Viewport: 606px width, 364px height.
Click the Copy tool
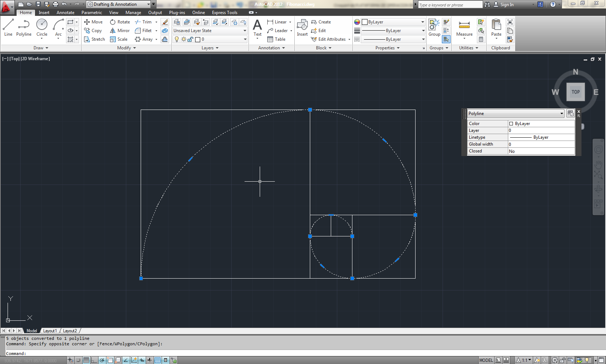(93, 31)
